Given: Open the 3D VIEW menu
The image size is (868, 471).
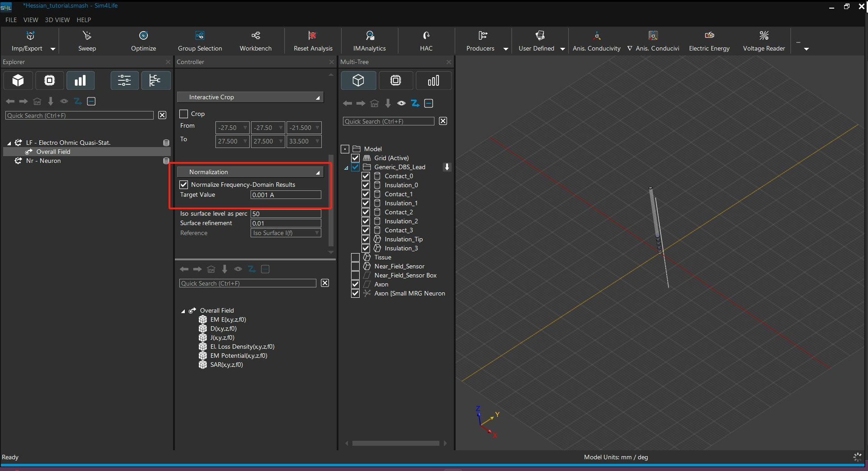Looking at the screenshot, I should coord(57,20).
